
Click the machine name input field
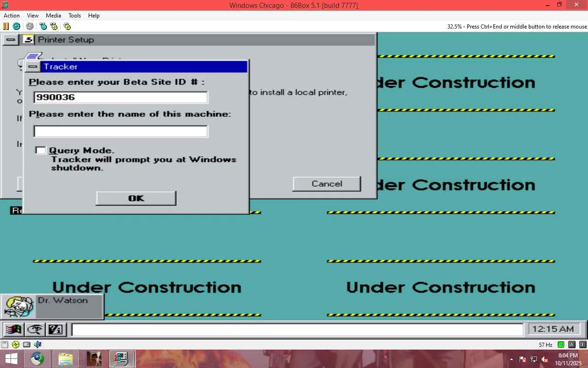121,131
